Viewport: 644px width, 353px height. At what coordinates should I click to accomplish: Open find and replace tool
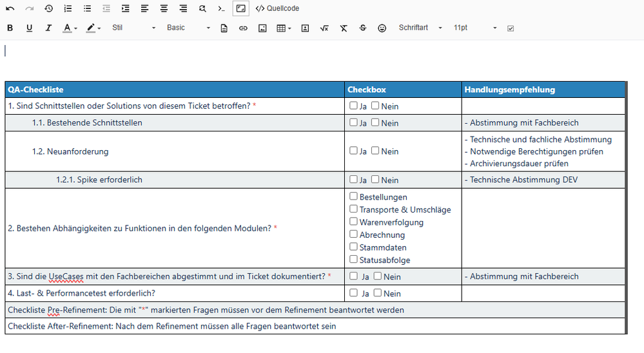coord(202,8)
